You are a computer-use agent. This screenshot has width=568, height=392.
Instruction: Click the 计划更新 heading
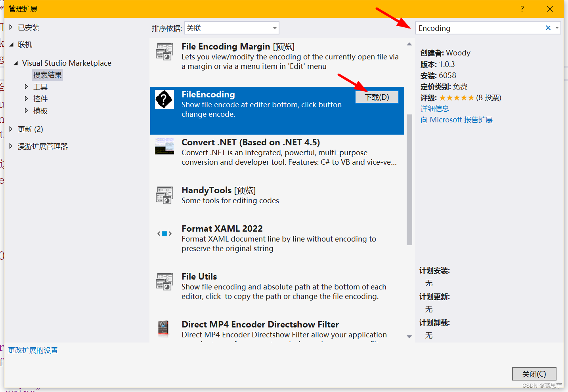434,297
